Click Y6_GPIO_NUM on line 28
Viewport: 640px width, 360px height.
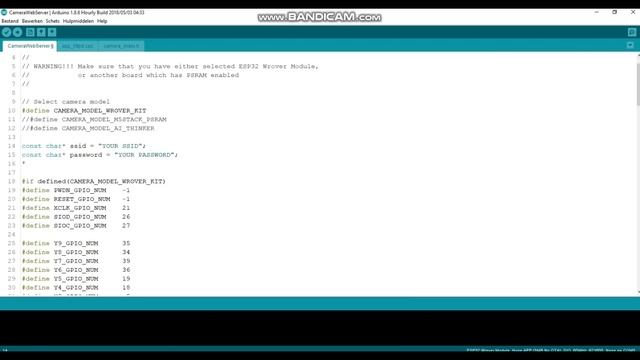coord(76,270)
